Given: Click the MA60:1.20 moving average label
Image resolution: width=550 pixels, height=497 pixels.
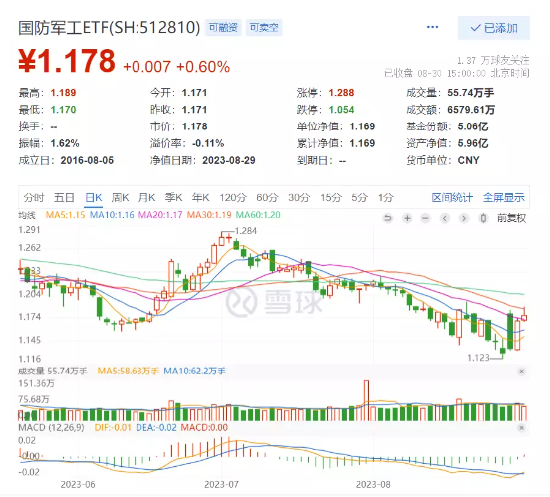Looking at the screenshot, I should pos(258,215).
